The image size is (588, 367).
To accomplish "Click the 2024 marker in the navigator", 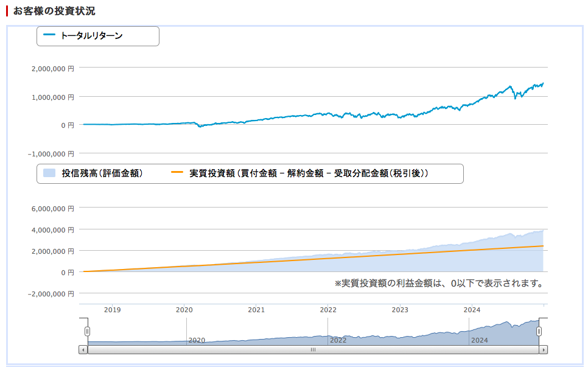I will (479, 340).
